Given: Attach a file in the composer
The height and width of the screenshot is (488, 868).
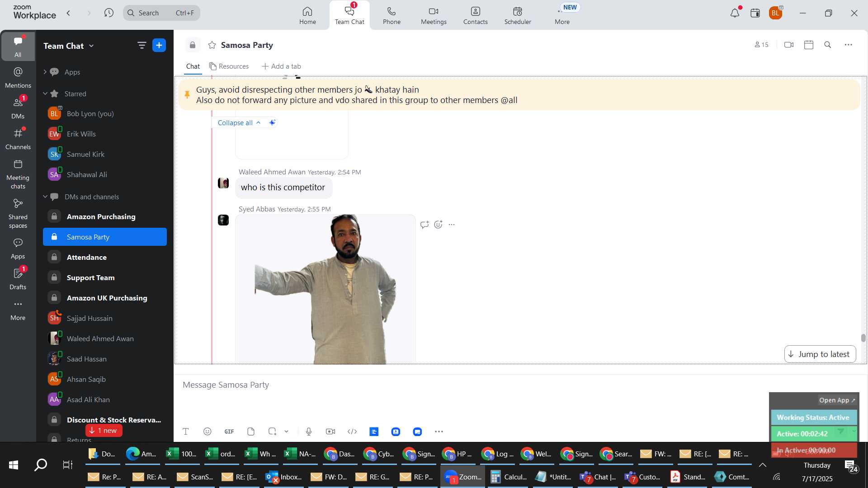Looking at the screenshot, I should point(251,432).
